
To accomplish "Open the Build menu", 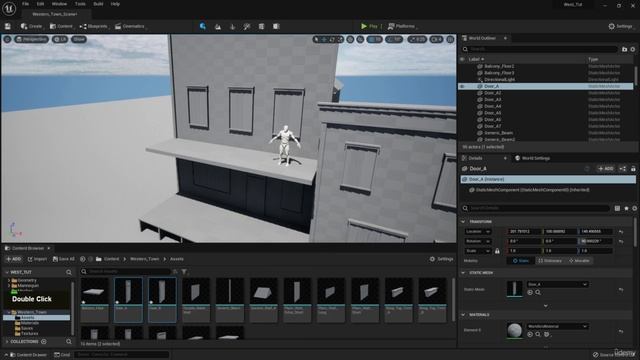I will [x=98, y=4].
